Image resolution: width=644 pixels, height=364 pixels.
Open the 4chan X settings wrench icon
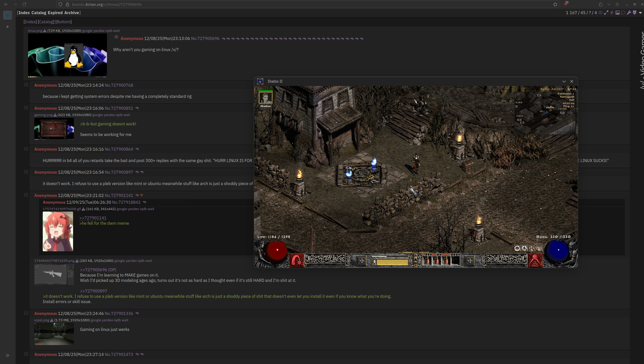coord(629,13)
